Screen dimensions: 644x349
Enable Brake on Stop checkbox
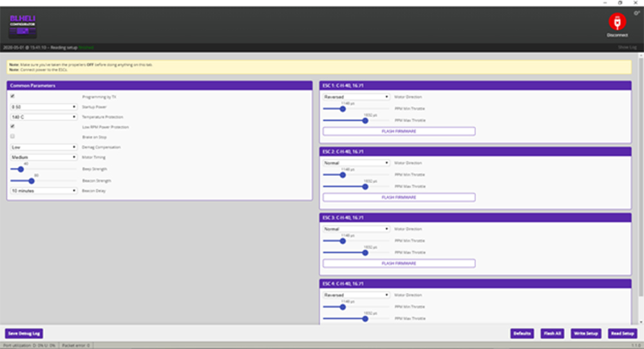12,137
